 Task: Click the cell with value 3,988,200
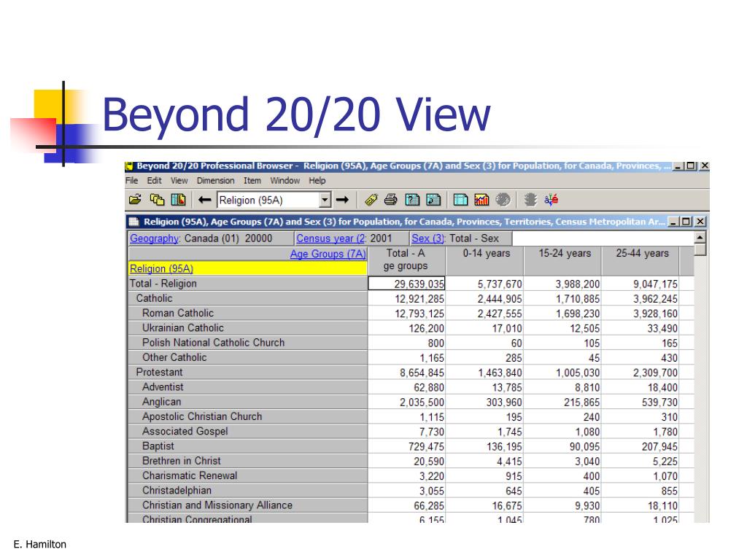[x=563, y=284]
